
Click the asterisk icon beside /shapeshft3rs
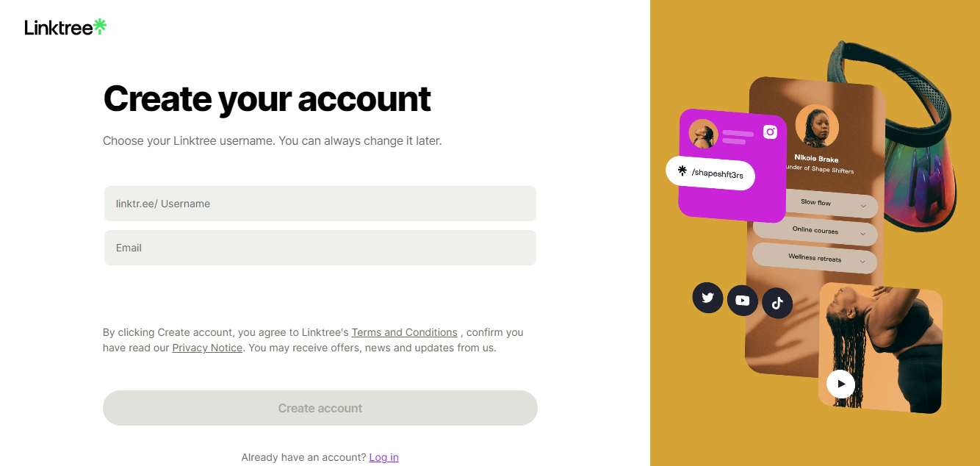tap(682, 171)
